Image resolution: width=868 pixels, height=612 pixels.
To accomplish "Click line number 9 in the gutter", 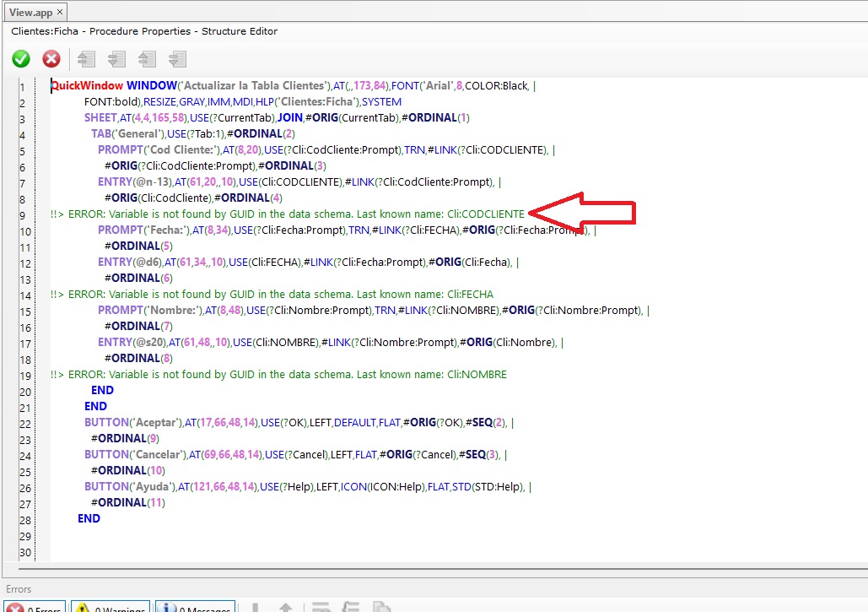I will 23,215.
